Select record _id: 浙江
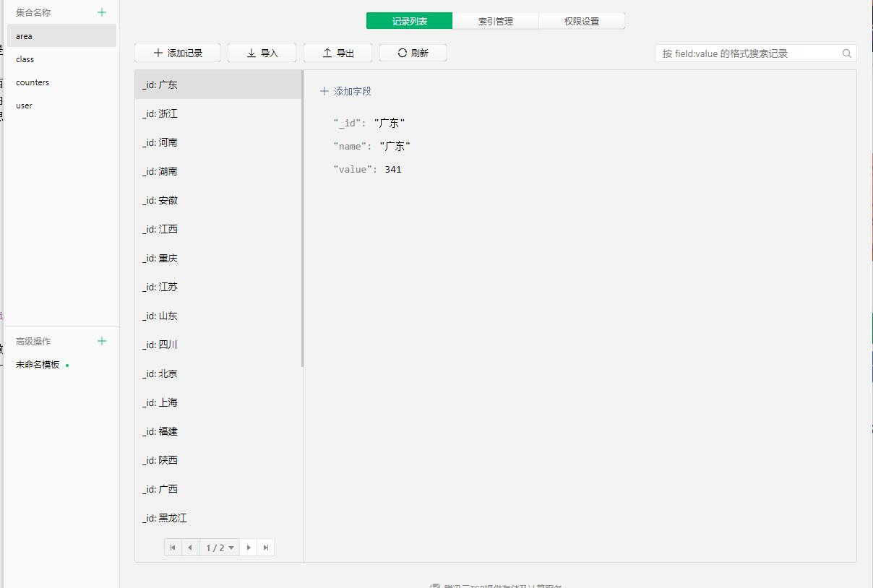This screenshot has height=588, width=873. 218,113
